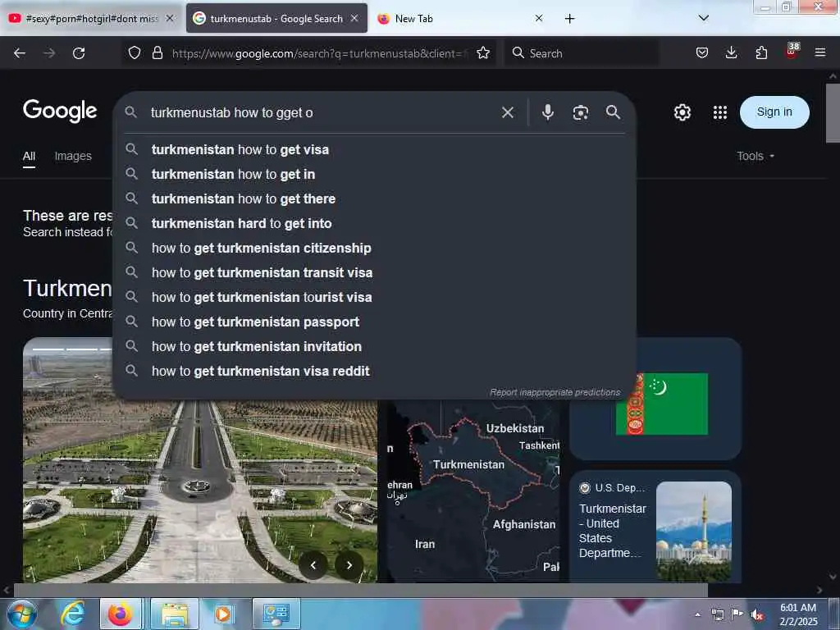Expand the list all tabs chevron
Image resolution: width=840 pixels, height=630 pixels.
point(703,18)
